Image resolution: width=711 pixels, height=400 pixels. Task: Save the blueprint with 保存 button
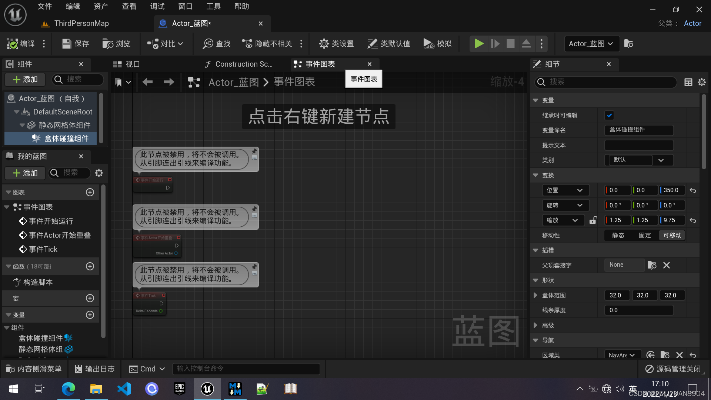point(76,44)
